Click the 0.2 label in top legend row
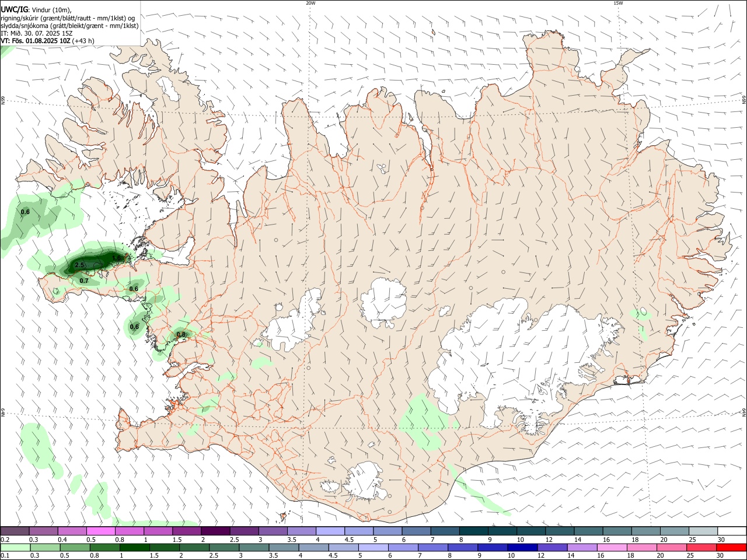This screenshot has height=560, width=747. [x=5, y=540]
